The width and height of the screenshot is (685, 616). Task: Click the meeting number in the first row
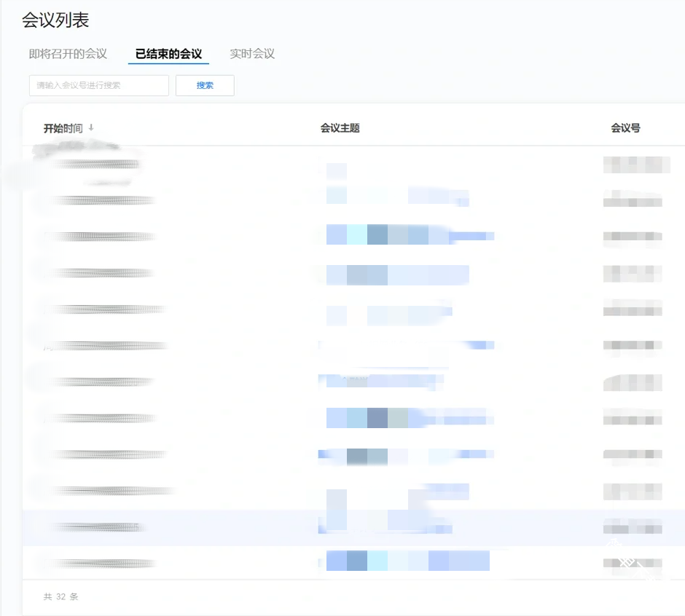coord(636,165)
